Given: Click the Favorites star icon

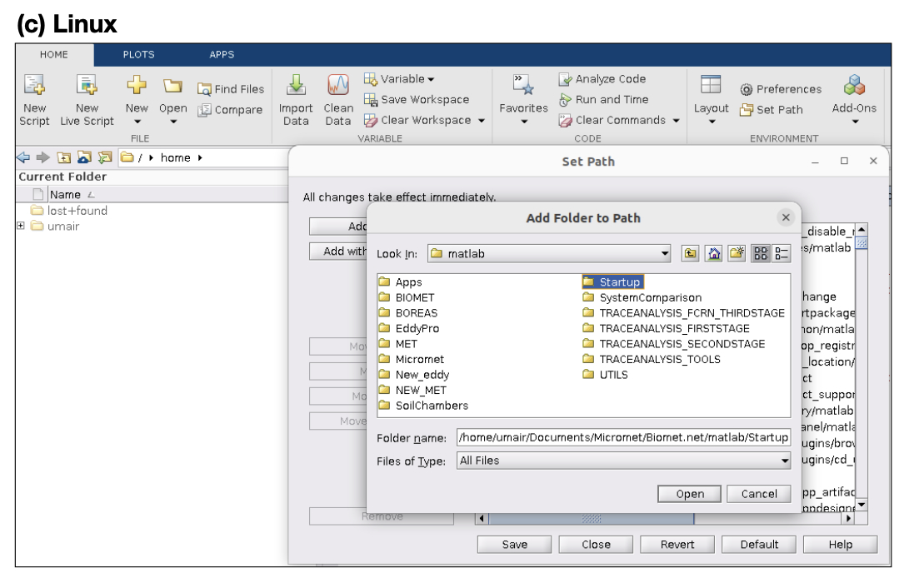Looking at the screenshot, I should coord(523,85).
